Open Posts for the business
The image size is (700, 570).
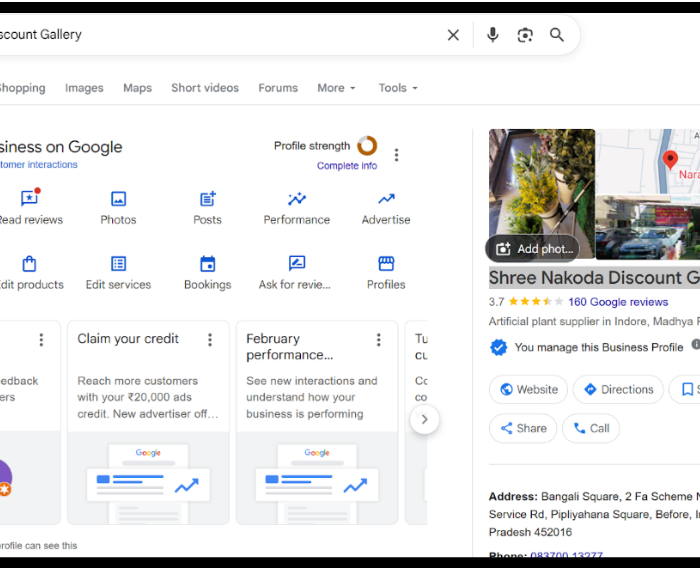click(x=207, y=199)
